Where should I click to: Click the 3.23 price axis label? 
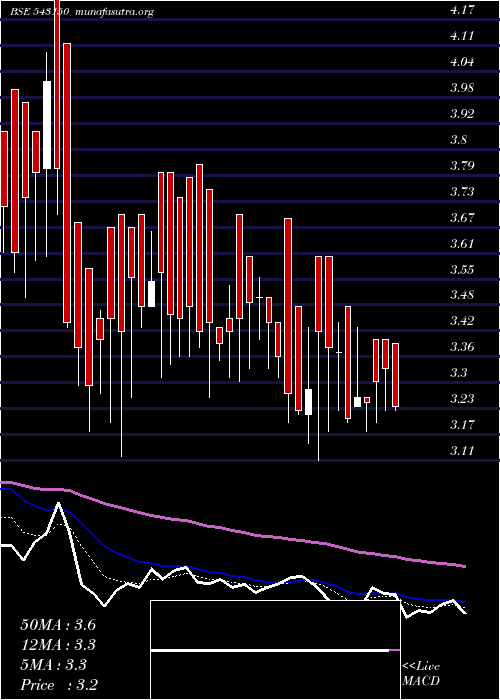[x=462, y=398]
